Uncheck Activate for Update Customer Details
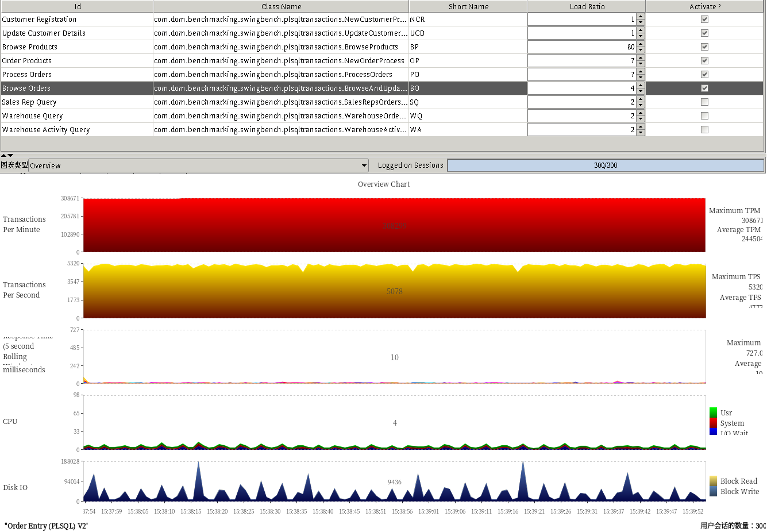Image resolution: width=767 pixels, height=532 pixels. pyautogui.click(x=704, y=33)
